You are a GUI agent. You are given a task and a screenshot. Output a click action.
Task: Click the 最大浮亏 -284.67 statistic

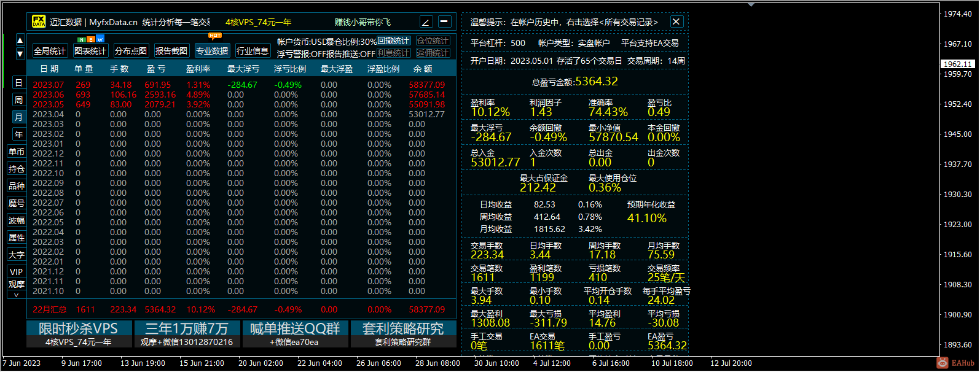(x=492, y=137)
